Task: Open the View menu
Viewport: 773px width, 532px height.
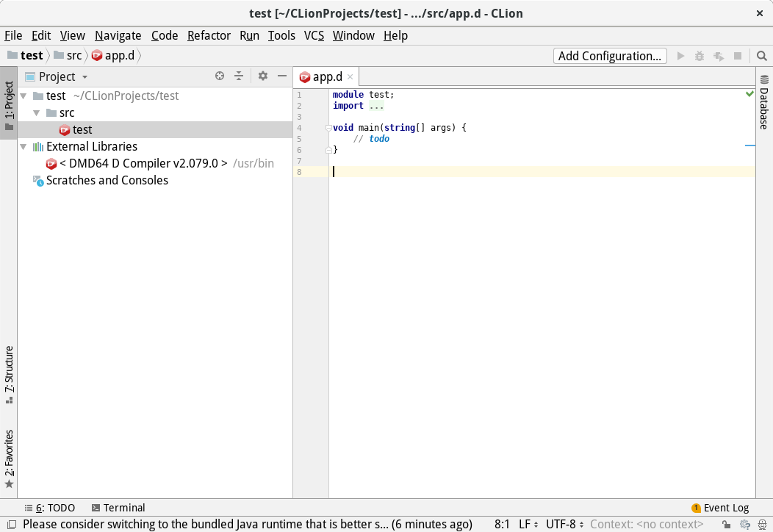Action: click(x=73, y=35)
